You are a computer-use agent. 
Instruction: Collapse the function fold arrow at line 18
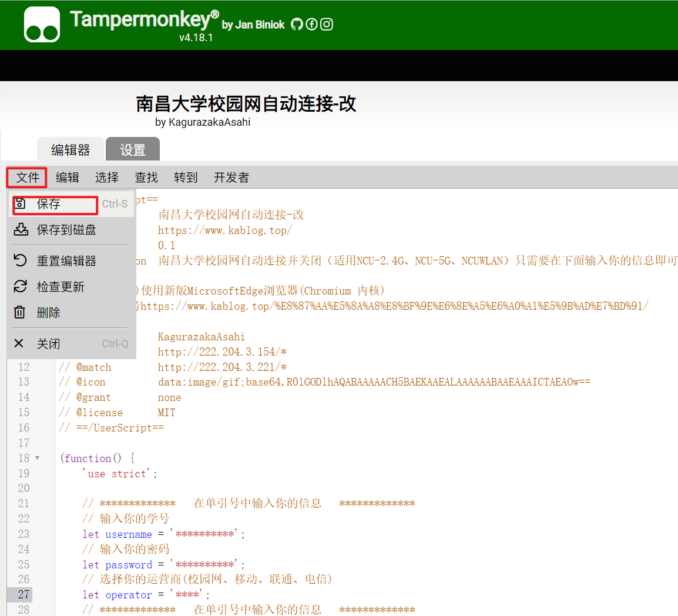pos(38,458)
